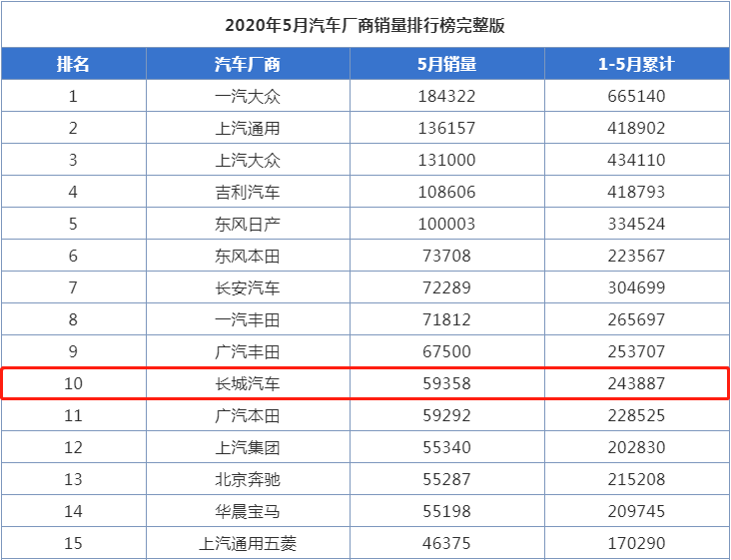Screen dimensions: 731x560
Task: Click the 上汽大众 manufacturer cell
Action: click(248, 161)
